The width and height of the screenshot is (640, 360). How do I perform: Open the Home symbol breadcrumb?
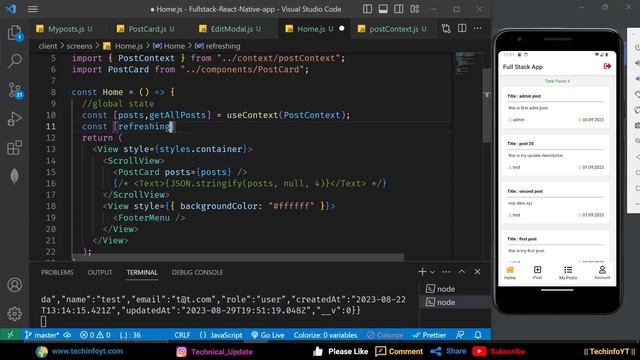pyautogui.click(x=169, y=46)
